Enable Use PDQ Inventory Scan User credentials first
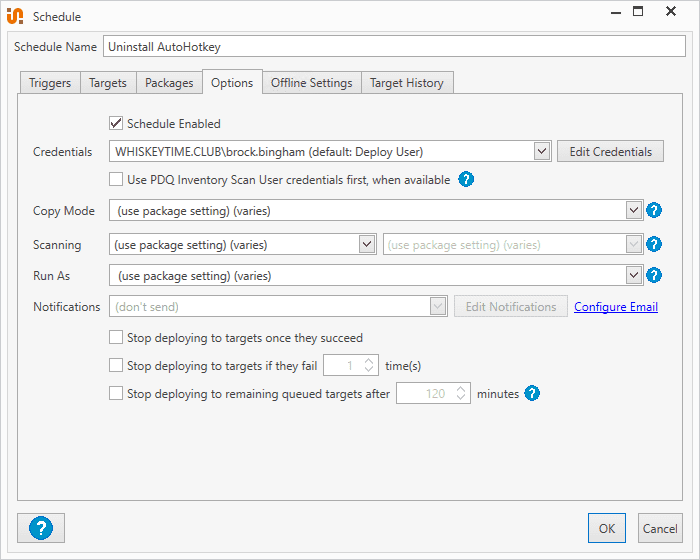This screenshot has height=560, width=700. click(116, 180)
